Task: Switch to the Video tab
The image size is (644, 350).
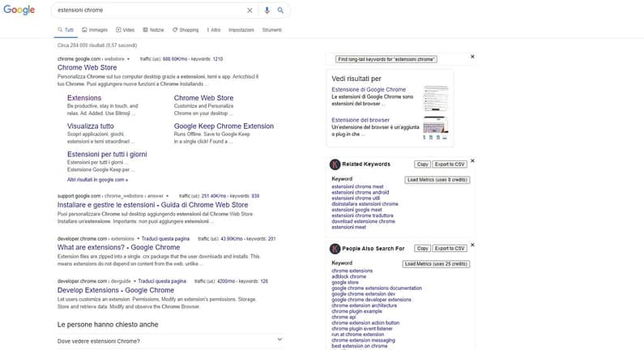Action: 126,30
